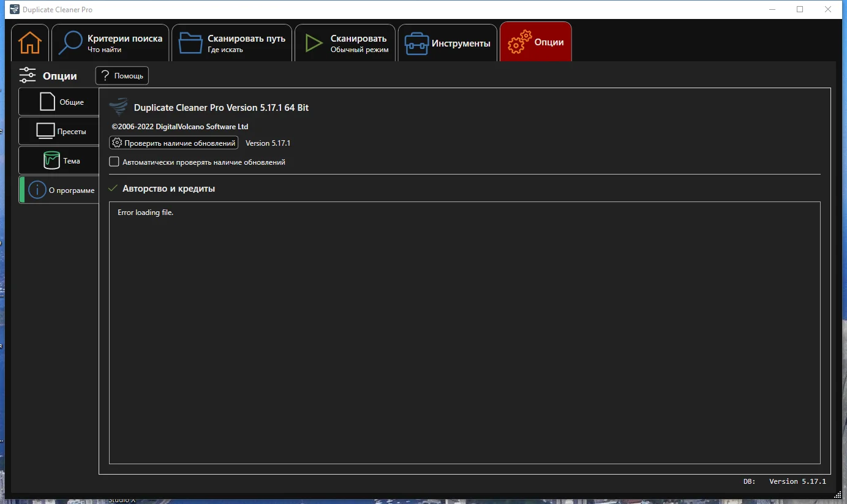Maximize the Duplicate Cleaner Pro window

click(800, 9)
